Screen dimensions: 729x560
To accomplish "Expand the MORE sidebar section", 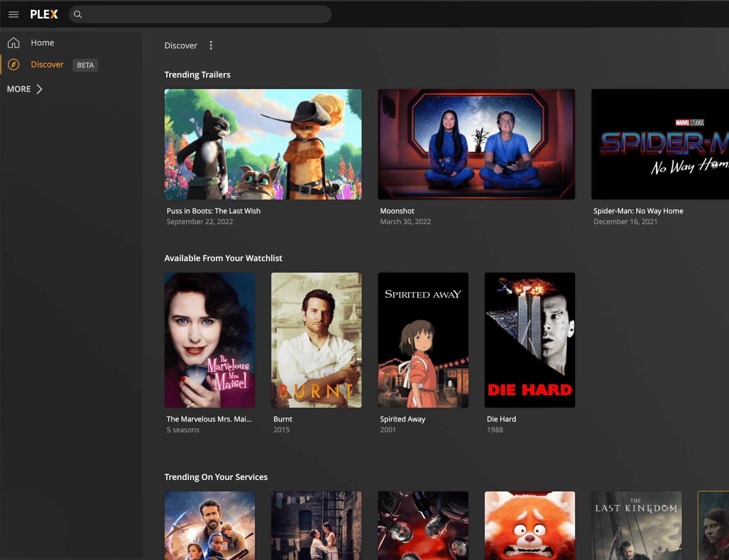I will click(x=25, y=89).
